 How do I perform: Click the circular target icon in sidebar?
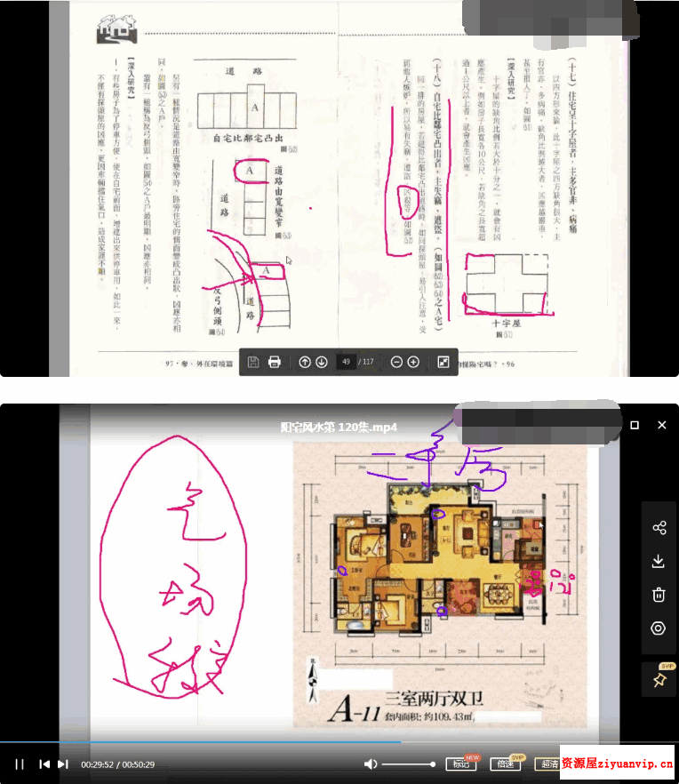coord(658,628)
